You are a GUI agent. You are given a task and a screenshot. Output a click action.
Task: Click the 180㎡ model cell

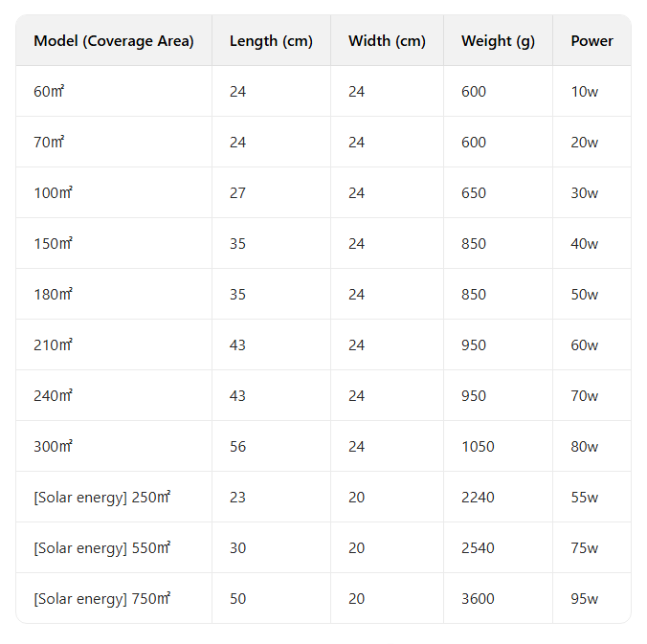(x=53, y=295)
